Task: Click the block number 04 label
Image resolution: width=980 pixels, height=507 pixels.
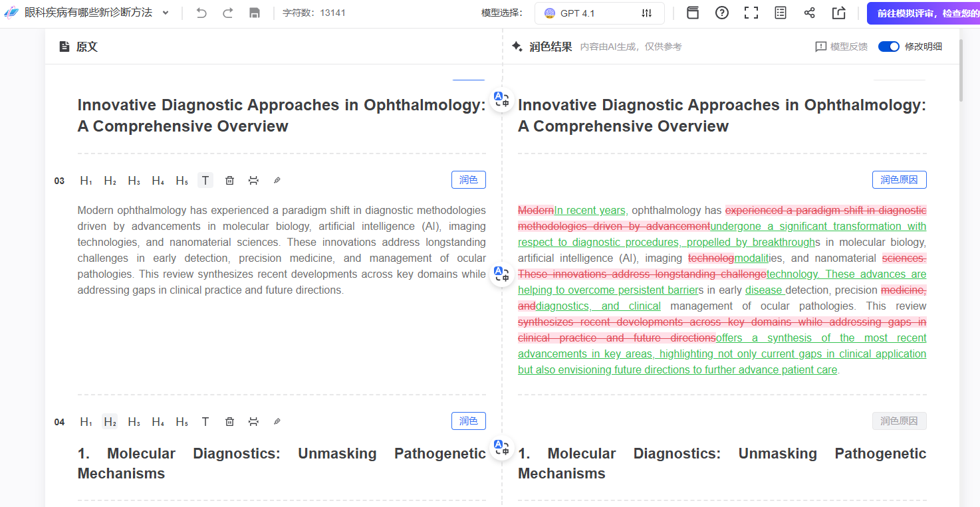Action: [60, 422]
